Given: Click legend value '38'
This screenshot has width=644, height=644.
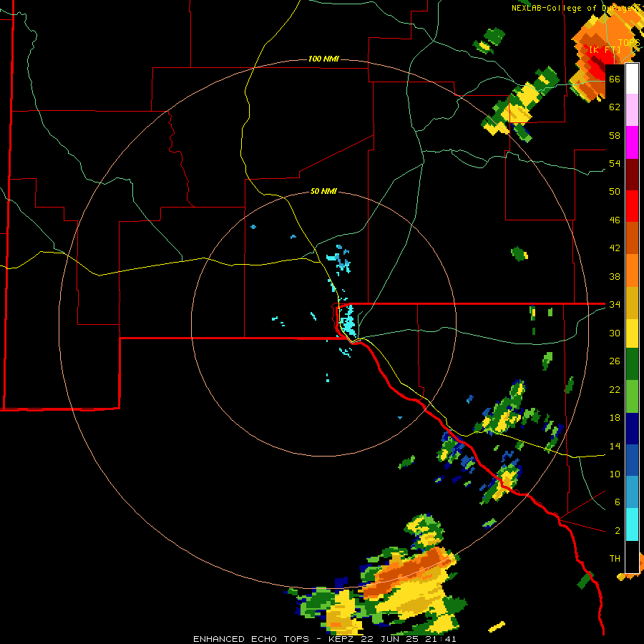Looking at the screenshot, I should click(x=615, y=276).
